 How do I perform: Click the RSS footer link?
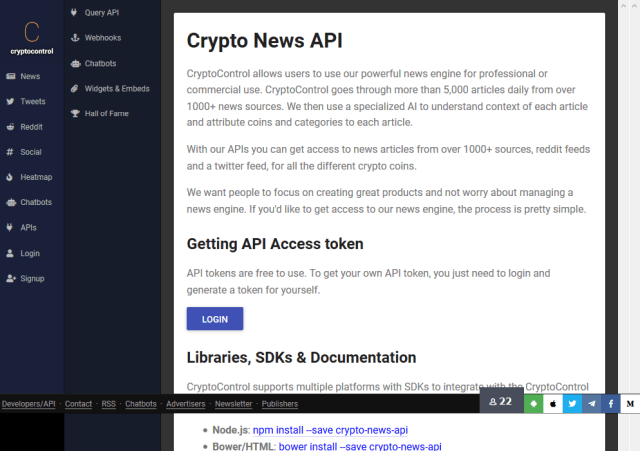[109, 404]
